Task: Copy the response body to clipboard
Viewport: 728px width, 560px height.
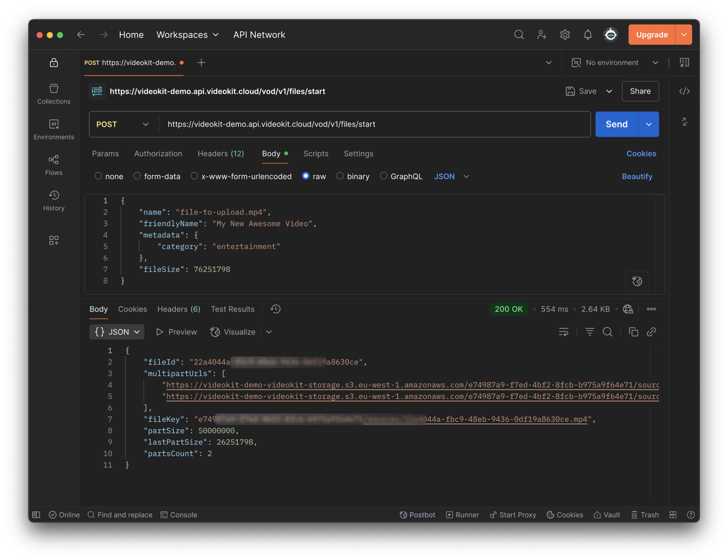Action: tap(634, 332)
